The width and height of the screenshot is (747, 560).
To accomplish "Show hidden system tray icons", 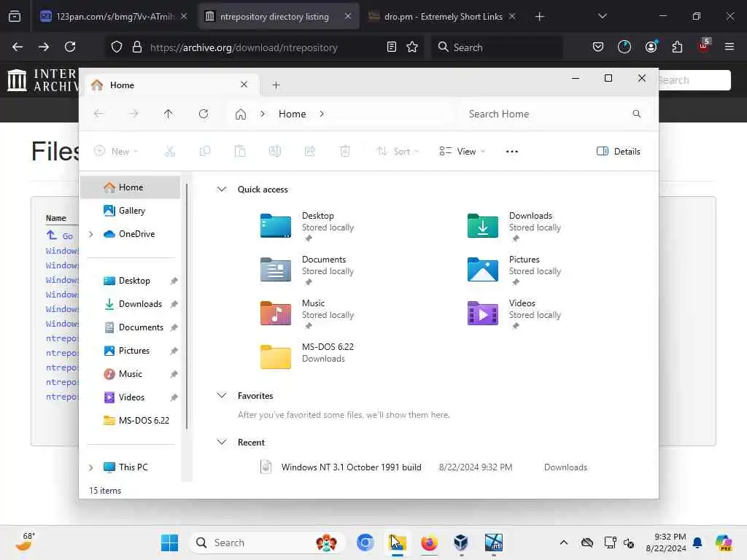I will pos(564,542).
